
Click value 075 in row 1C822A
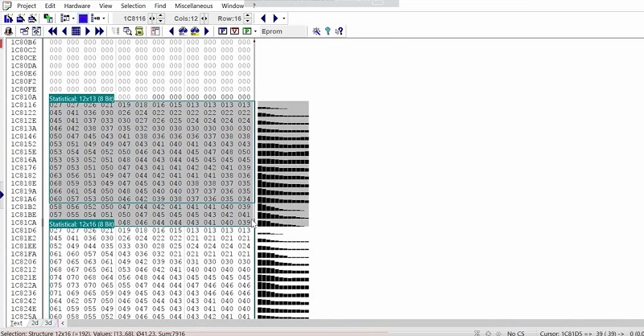(x=56, y=285)
